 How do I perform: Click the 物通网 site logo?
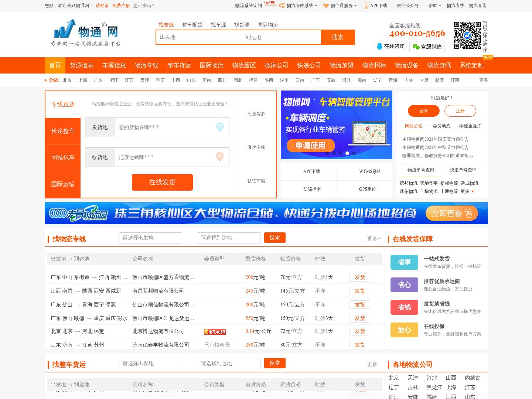coord(86,33)
